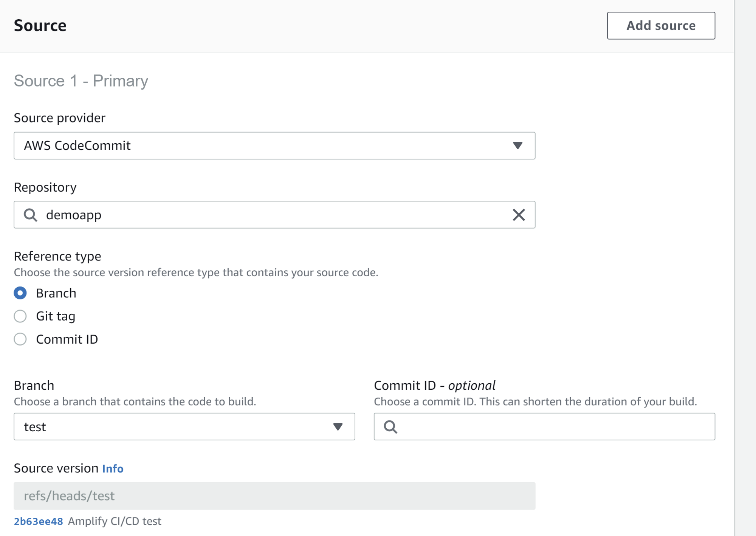Click the arrow on the test branch selector
This screenshot has height=536, width=756.
click(x=338, y=426)
